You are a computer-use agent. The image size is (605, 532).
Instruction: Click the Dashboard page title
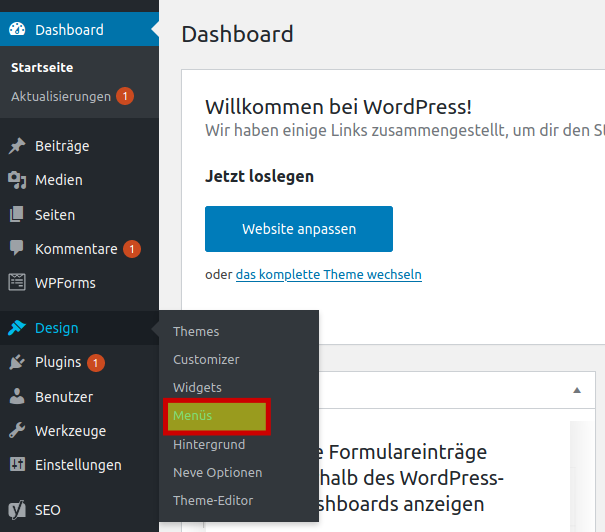pos(237,34)
